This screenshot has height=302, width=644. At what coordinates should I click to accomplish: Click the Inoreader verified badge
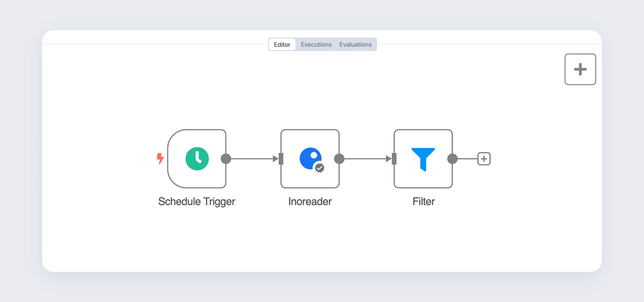(x=319, y=168)
